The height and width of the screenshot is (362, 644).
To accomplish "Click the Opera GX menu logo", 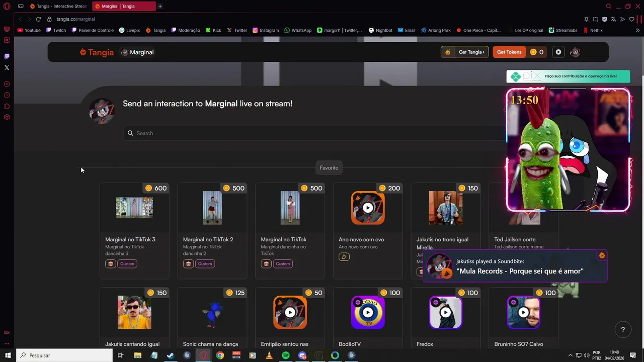I will pyautogui.click(x=7, y=6).
